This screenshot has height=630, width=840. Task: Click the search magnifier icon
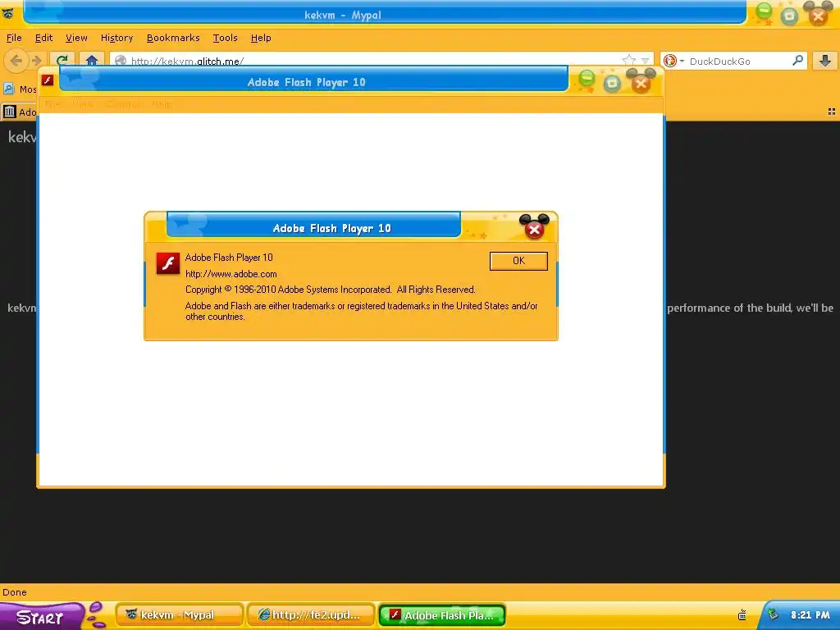pos(797,61)
